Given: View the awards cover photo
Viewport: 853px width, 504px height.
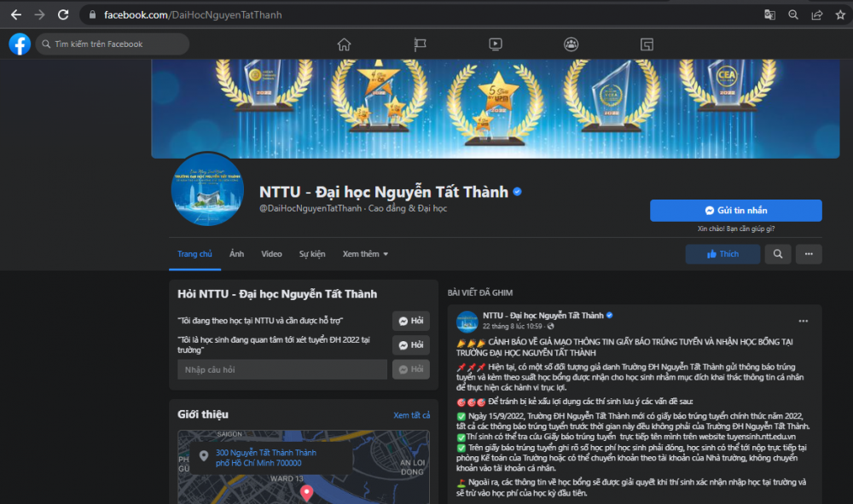Looking at the screenshot, I should (495, 109).
